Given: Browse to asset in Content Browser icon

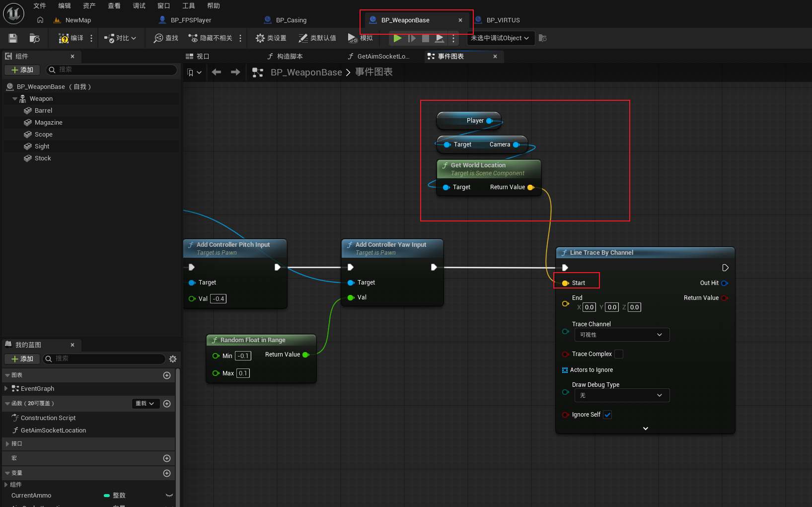Looking at the screenshot, I should point(34,38).
